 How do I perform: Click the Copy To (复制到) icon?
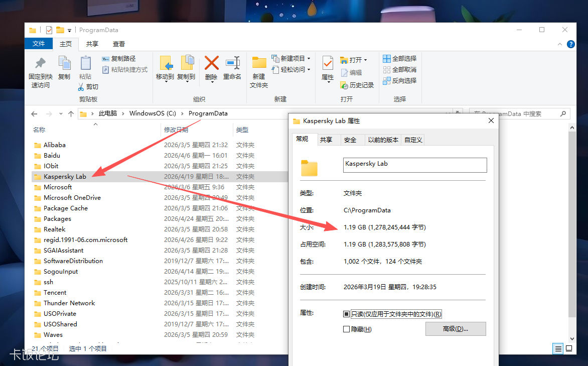coord(187,63)
